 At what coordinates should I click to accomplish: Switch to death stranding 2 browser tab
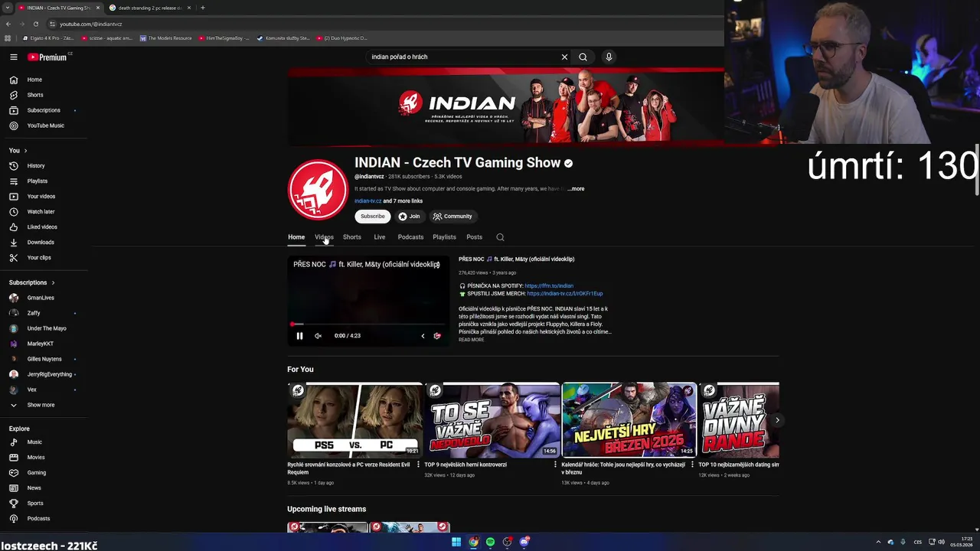(x=150, y=8)
